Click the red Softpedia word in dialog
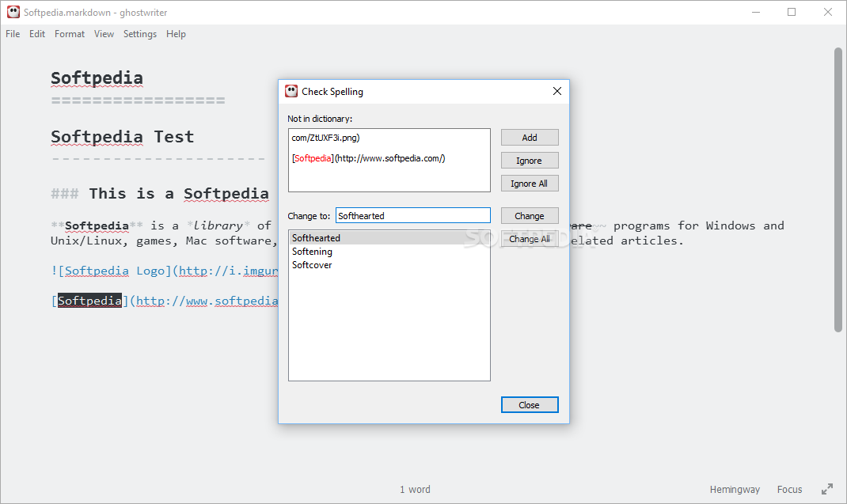 click(313, 158)
